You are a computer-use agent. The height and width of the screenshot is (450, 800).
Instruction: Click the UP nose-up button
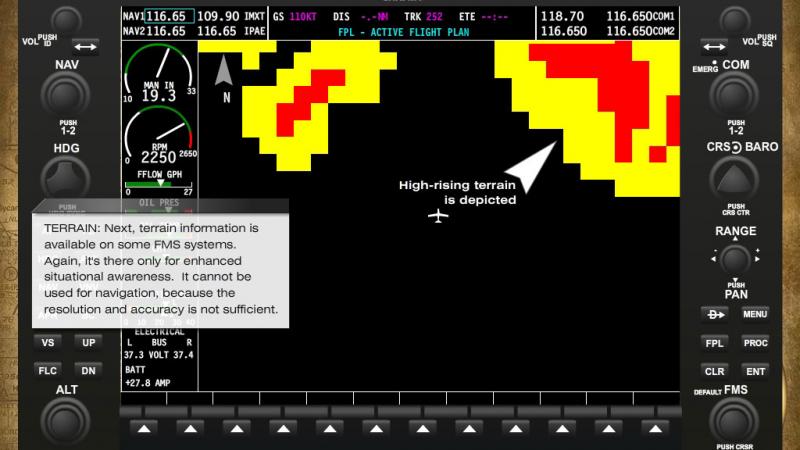tap(88, 343)
